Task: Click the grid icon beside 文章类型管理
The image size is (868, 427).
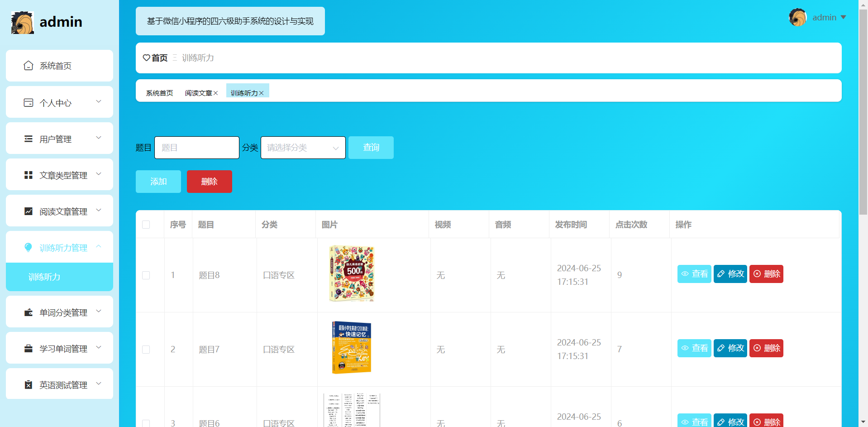Action: pyautogui.click(x=29, y=175)
